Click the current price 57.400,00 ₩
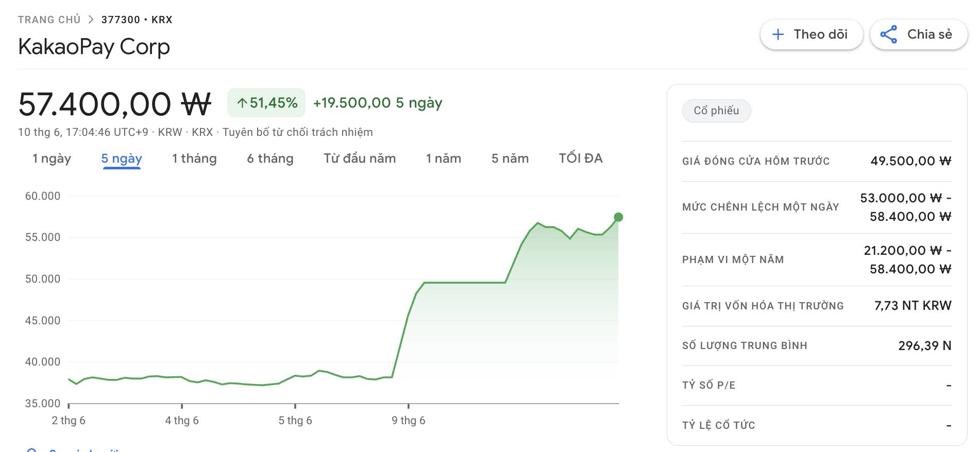 [x=115, y=104]
